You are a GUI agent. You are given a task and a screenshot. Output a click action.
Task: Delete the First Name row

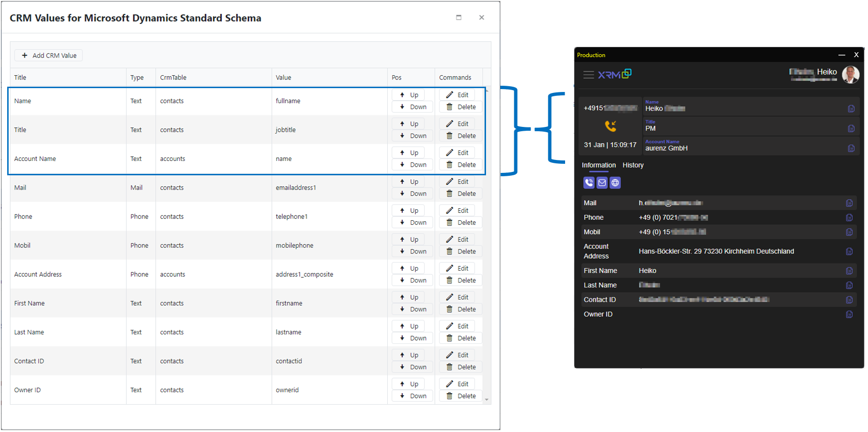[461, 309]
